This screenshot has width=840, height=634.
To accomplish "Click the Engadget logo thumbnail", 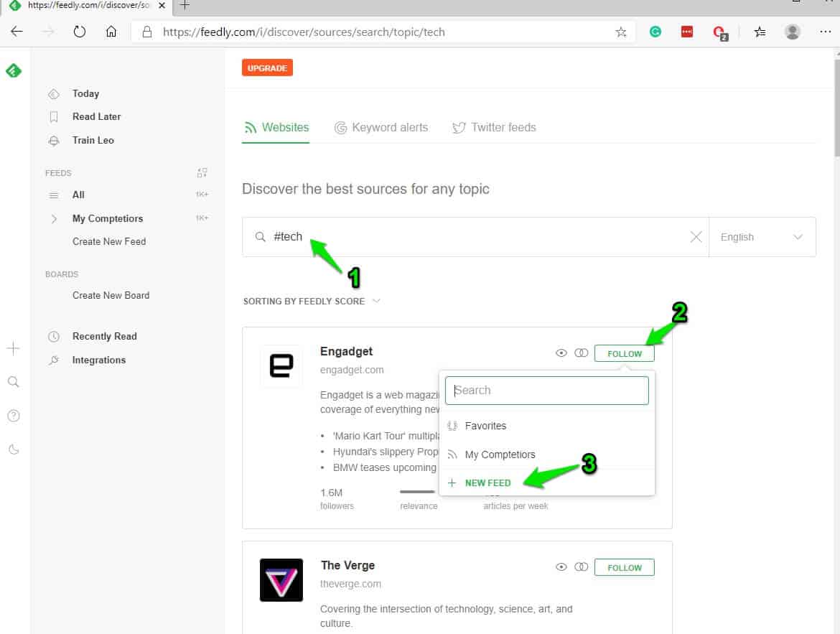I will [x=281, y=366].
